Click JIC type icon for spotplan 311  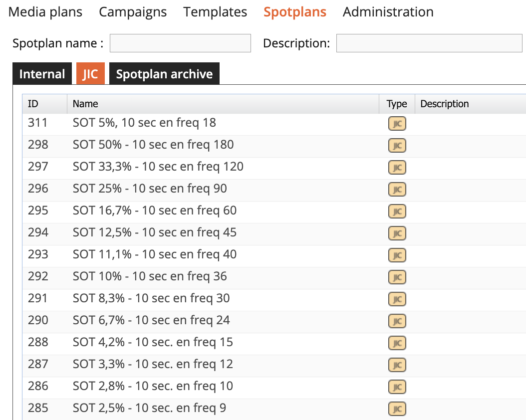point(397,124)
